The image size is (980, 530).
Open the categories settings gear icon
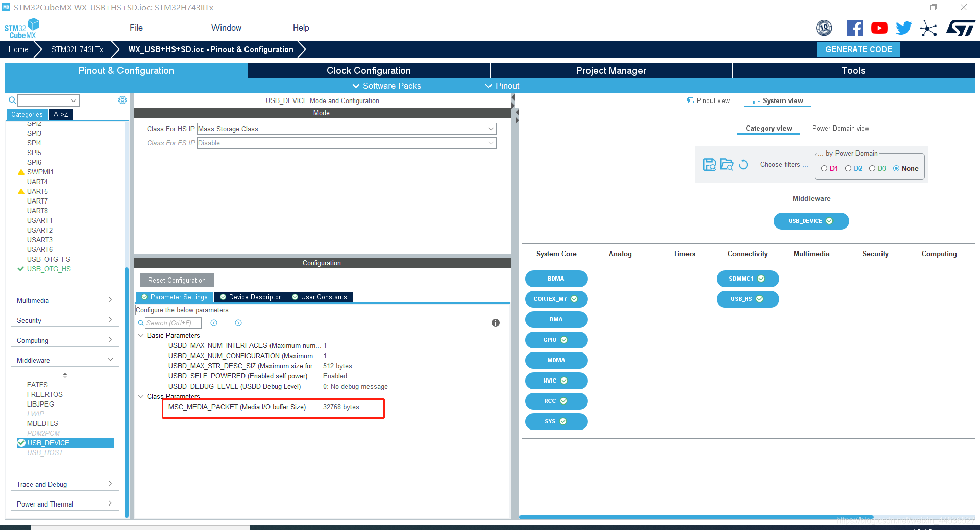[x=122, y=100]
